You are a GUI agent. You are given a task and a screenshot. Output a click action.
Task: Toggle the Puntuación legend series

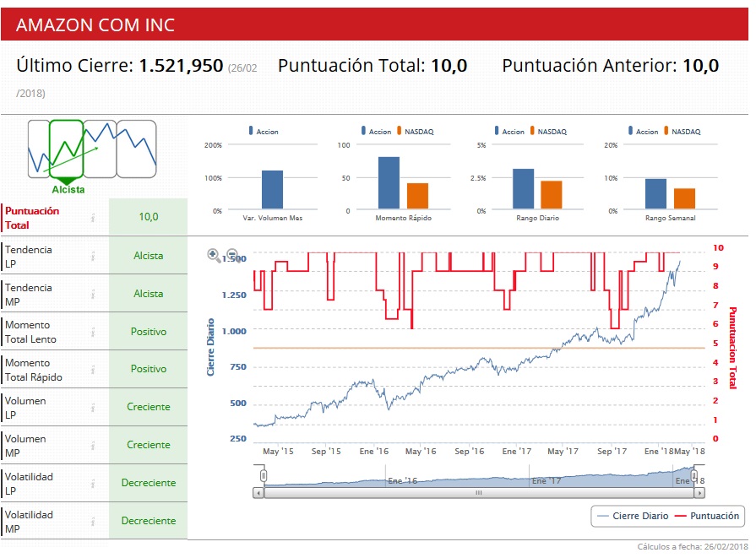(x=706, y=516)
